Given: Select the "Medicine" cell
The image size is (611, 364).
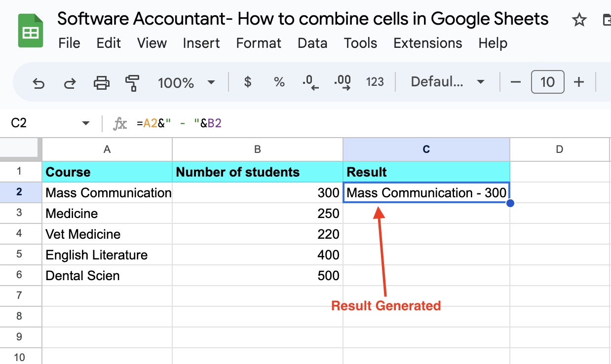Looking at the screenshot, I should [107, 213].
